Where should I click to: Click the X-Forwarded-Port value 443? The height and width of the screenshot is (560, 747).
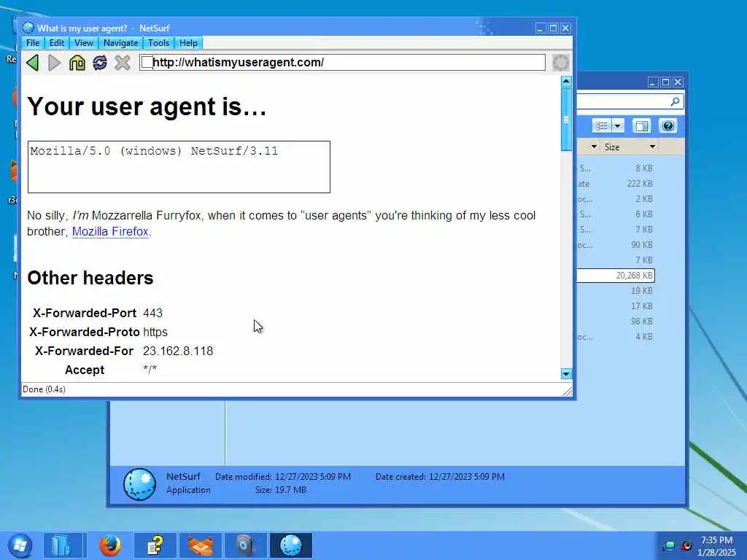(x=153, y=313)
